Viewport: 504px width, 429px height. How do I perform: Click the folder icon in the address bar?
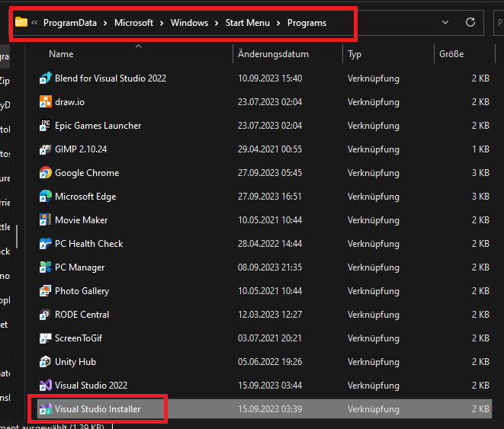[x=21, y=22]
